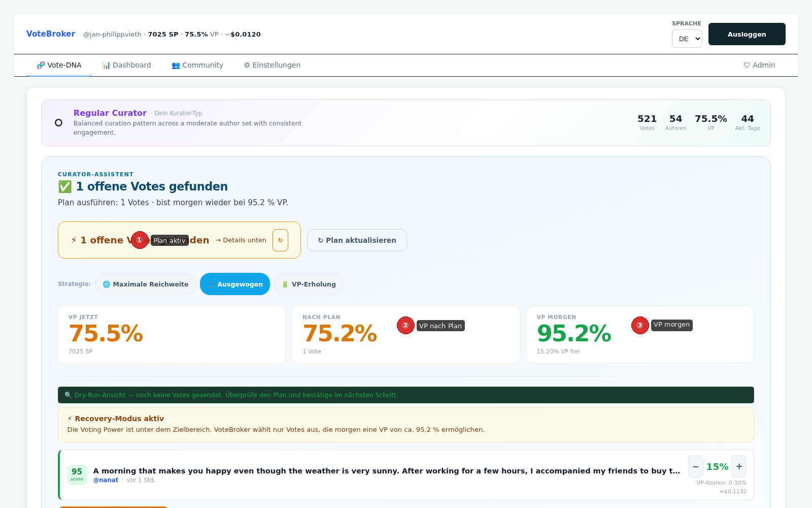This screenshot has height=508, width=812.
Task: Click the orange refresh icon in plan banner
Action: coord(280,240)
